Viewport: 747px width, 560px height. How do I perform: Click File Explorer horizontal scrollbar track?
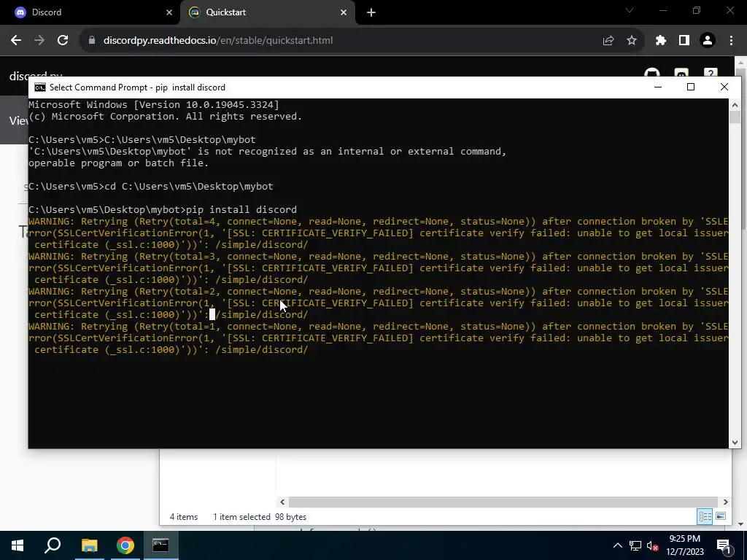tap(503, 502)
